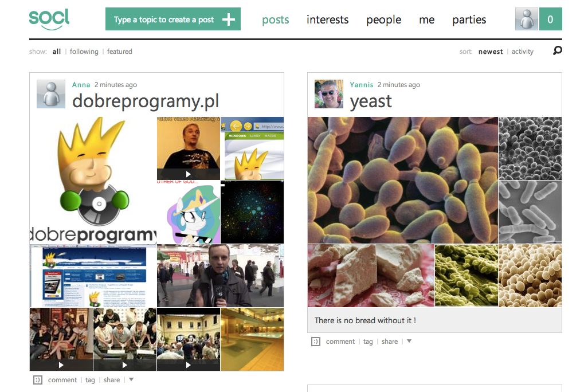Click the socl logo
The height and width of the screenshot is (392, 588).
49,19
